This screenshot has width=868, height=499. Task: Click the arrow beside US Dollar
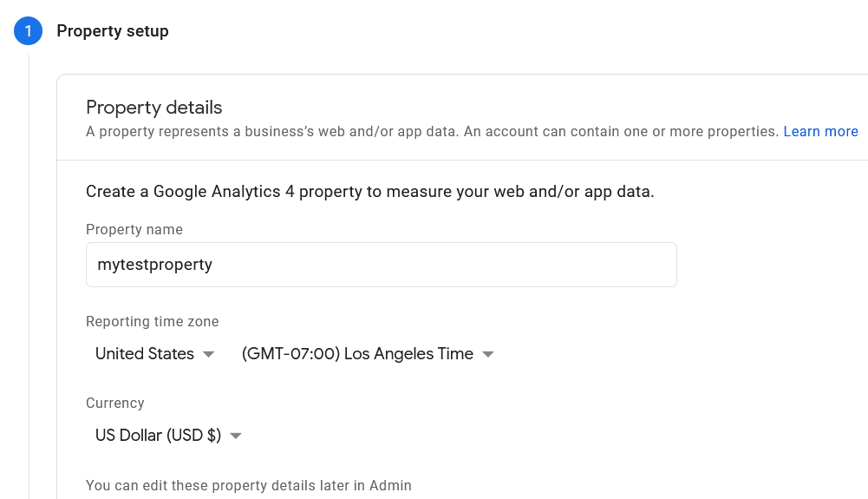coord(236,436)
